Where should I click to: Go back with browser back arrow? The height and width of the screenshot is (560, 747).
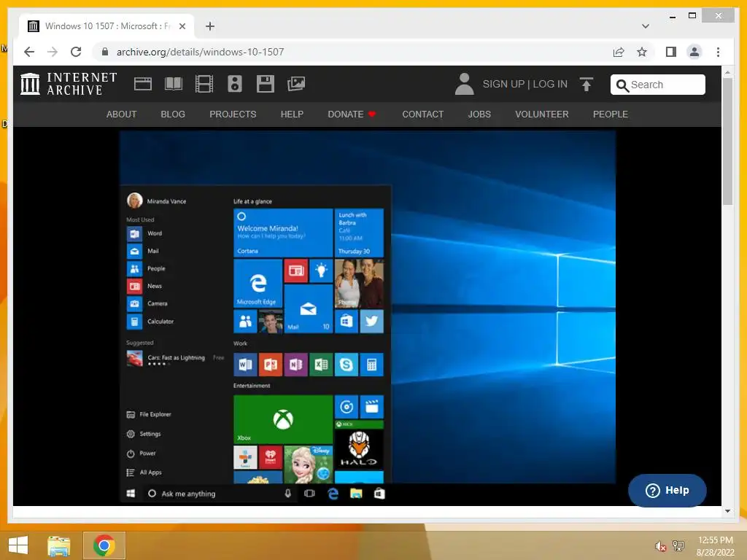pyautogui.click(x=29, y=52)
